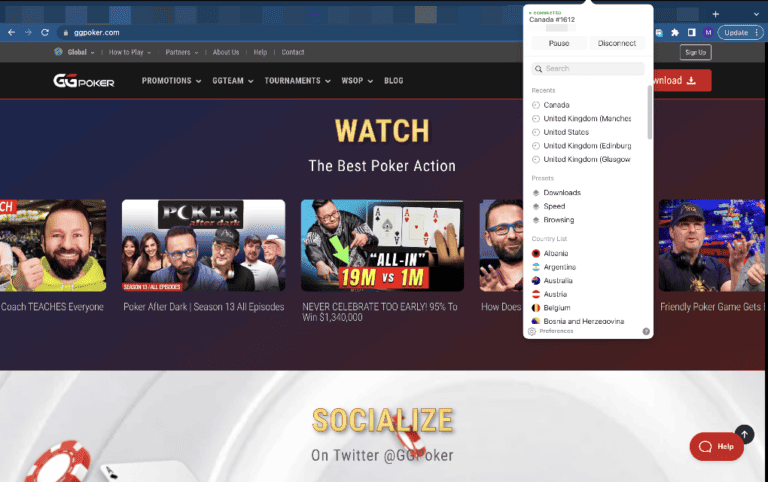Expand the Promotions dropdown menu
Image resolution: width=768 pixels, height=482 pixels.
tap(171, 81)
